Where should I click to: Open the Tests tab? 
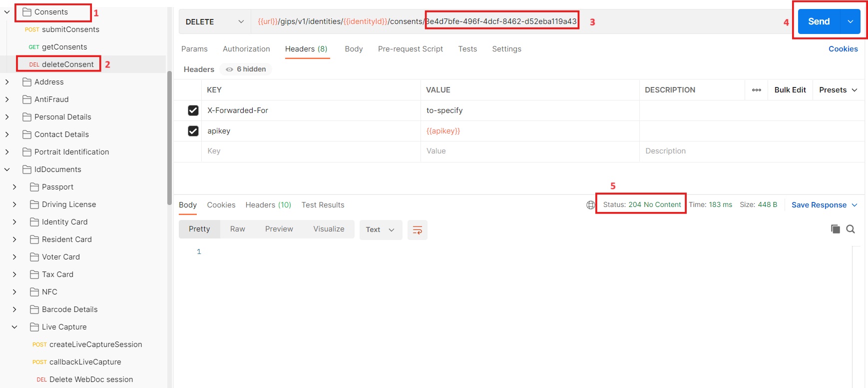[x=467, y=49]
